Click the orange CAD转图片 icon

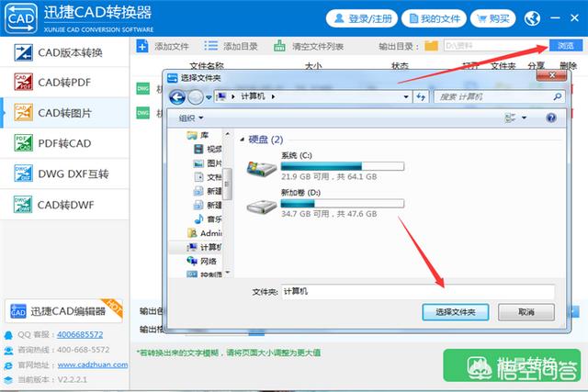click(x=23, y=112)
